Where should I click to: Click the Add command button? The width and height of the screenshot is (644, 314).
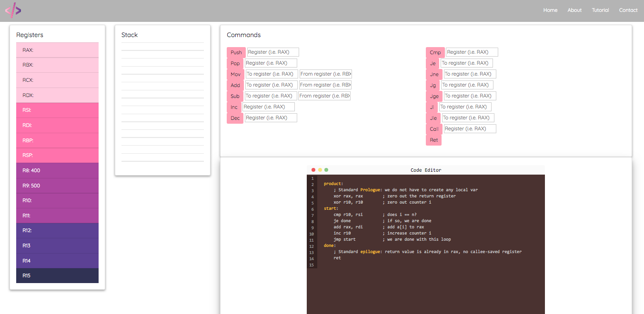pyautogui.click(x=235, y=85)
